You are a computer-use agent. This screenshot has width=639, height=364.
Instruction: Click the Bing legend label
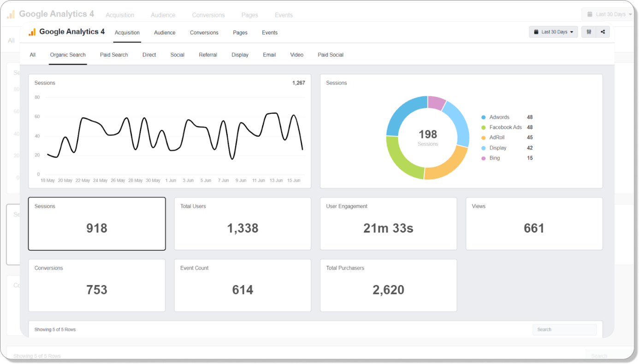pos(495,158)
